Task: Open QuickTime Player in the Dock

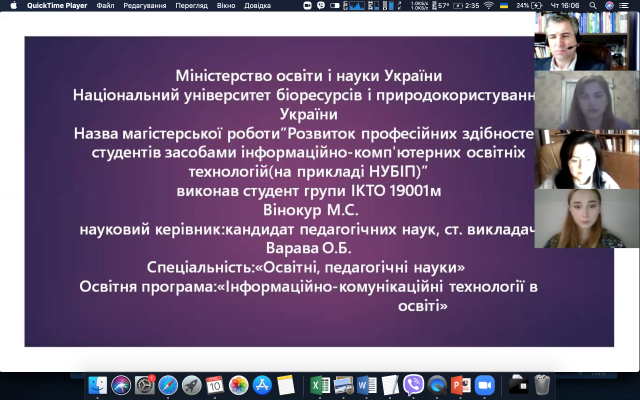Action: pos(438,385)
